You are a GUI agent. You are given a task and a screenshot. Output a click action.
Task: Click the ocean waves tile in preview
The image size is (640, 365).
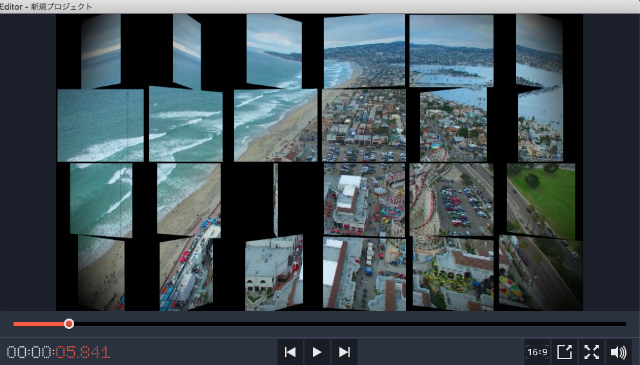click(x=100, y=125)
